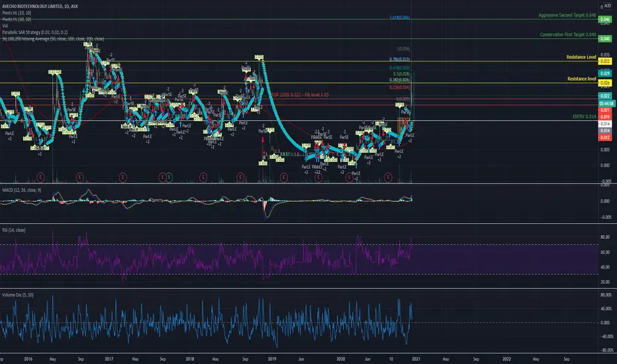
Task: Select the 50,100,200 Moving Average legend
Action: click(x=53, y=39)
